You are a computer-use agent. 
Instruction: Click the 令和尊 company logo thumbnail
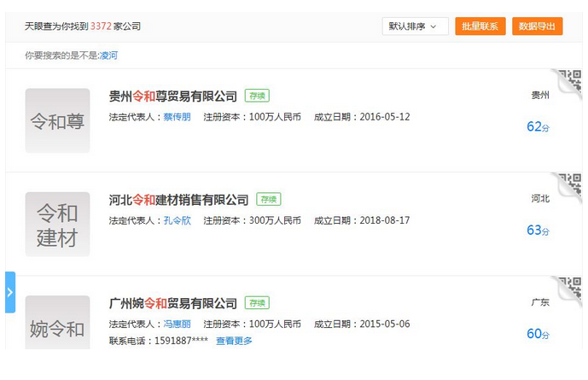click(57, 120)
